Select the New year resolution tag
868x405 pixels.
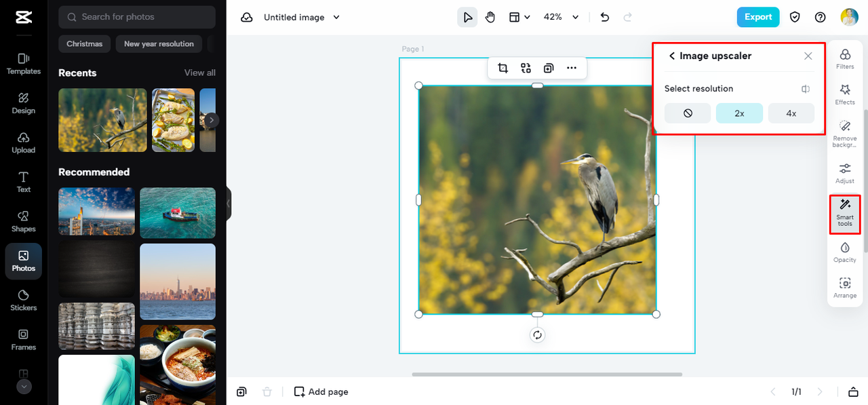tap(159, 44)
